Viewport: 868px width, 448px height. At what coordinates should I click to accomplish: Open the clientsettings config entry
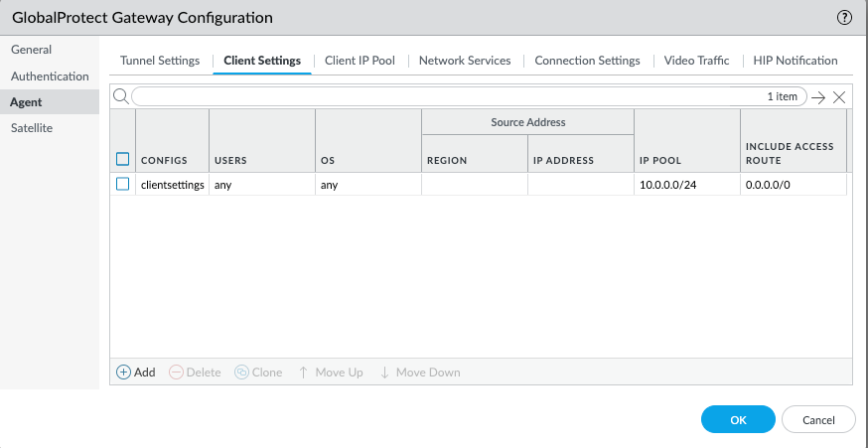pyautogui.click(x=173, y=185)
